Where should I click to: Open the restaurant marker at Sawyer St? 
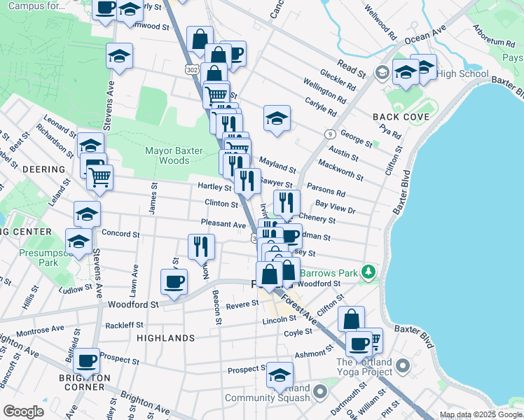247,181
